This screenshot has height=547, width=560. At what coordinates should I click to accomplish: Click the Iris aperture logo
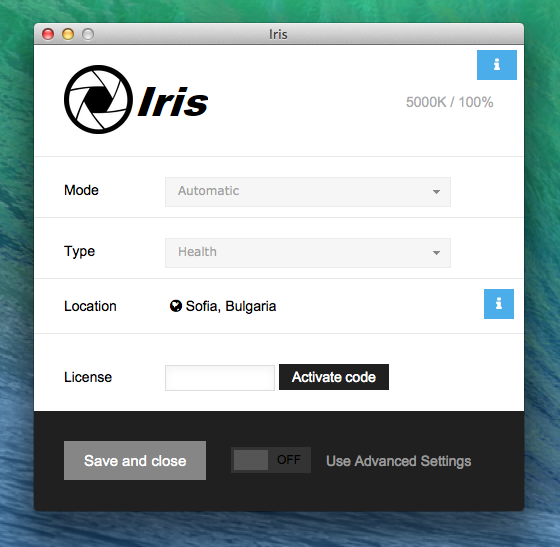(98, 100)
